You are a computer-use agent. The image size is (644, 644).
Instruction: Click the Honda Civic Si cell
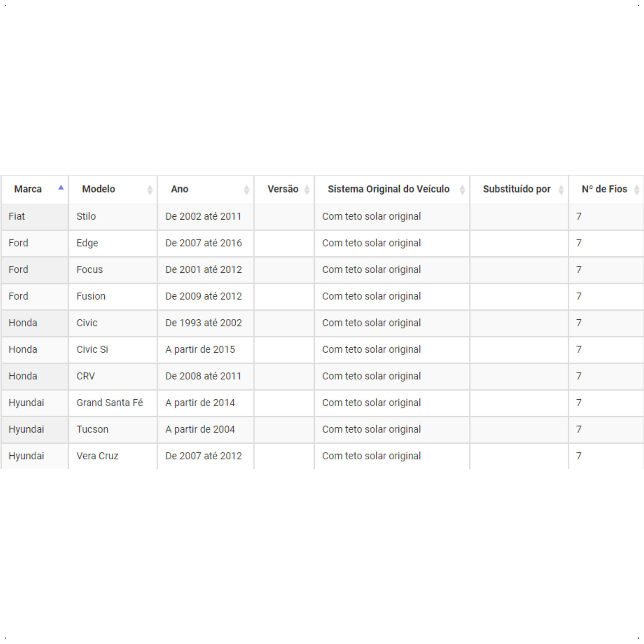pos(113,350)
